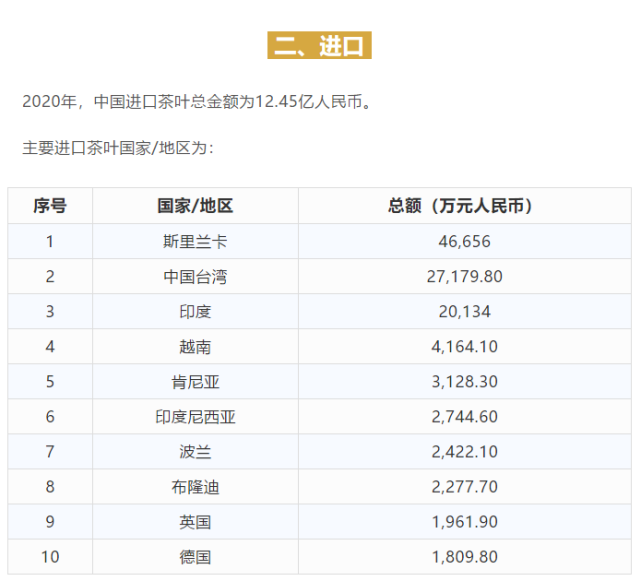
Task: Click the '国家/地区' column header
Action: (195, 206)
